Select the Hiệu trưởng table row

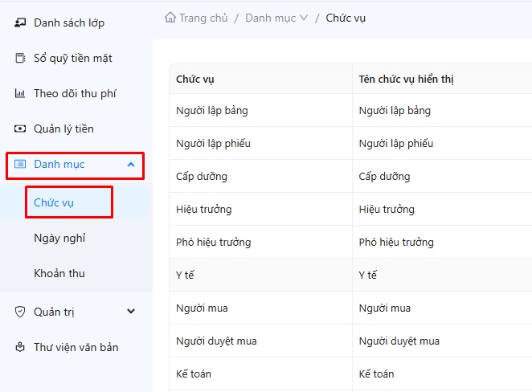click(x=203, y=209)
